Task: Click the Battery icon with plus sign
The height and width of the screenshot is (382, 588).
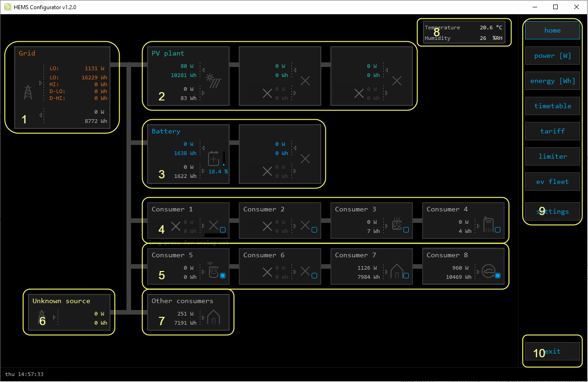Action: [214, 159]
